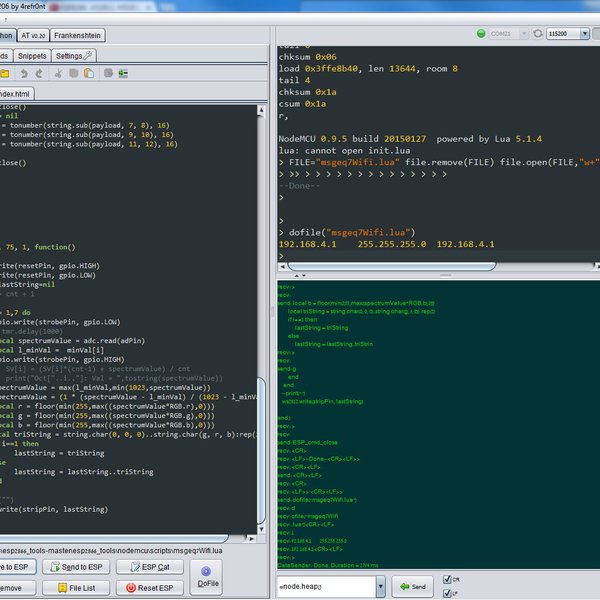Click the code editor scroll-down arrow
The image size is (600, 600).
(x=261, y=529)
